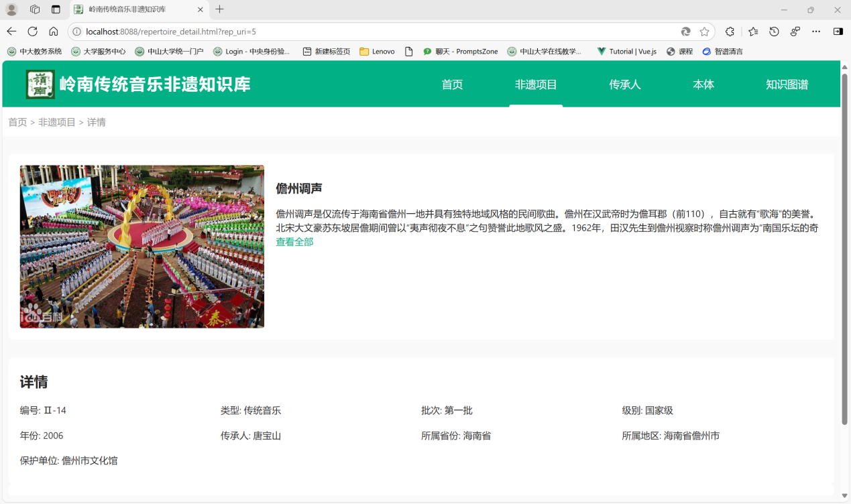
Task: Select 首页 in the navigation bar
Action: [x=452, y=84]
